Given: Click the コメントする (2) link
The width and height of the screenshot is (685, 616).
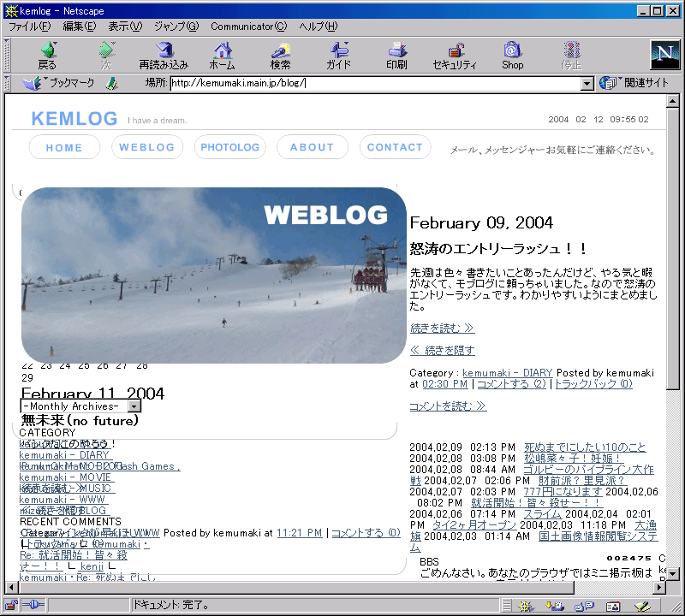Looking at the screenshot, I should [511, 384].
